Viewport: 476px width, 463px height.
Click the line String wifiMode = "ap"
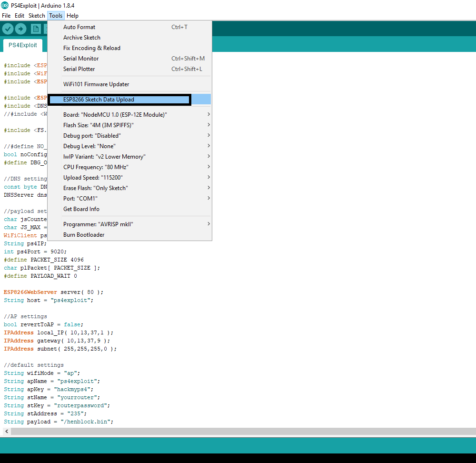point(42,373)
